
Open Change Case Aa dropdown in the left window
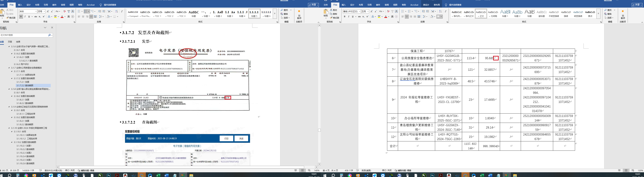tap(58, 11)
